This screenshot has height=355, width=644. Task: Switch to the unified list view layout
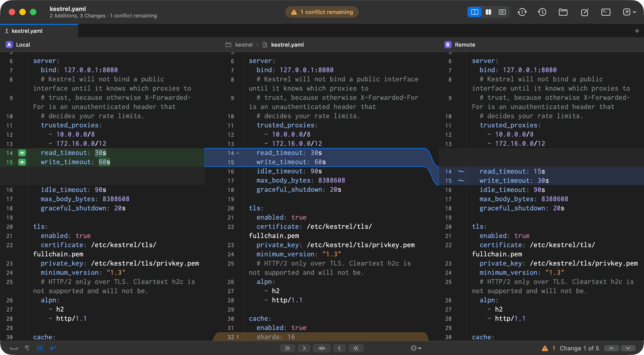click(502, 12)
